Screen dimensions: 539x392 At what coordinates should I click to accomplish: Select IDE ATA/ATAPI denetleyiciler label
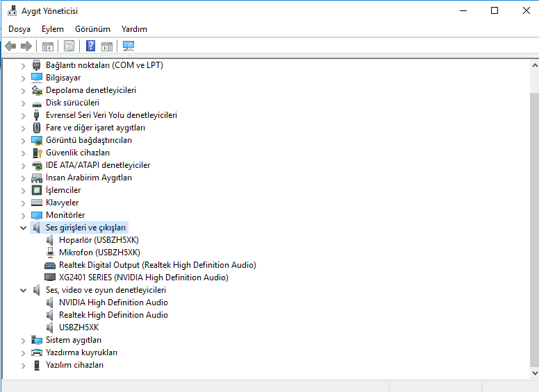pos(98,165)
